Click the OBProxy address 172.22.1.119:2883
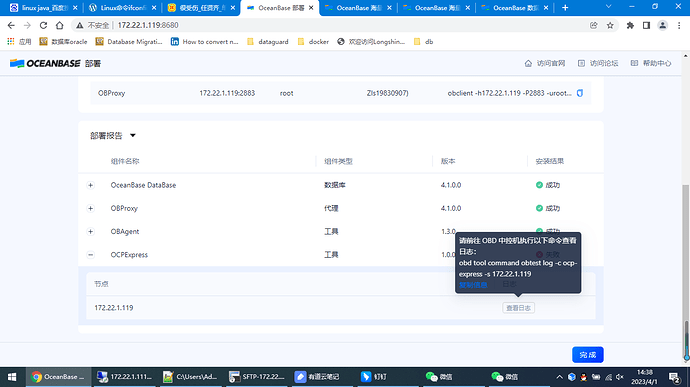The height and width of the screenshot is (387, 690). click(x=227, y=93)
